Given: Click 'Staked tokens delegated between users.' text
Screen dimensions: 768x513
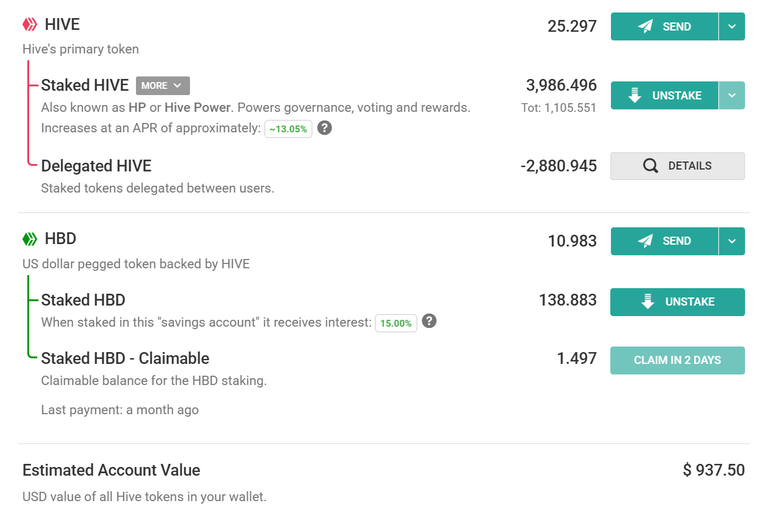Looking at the screenshot, I should (158, 188).
